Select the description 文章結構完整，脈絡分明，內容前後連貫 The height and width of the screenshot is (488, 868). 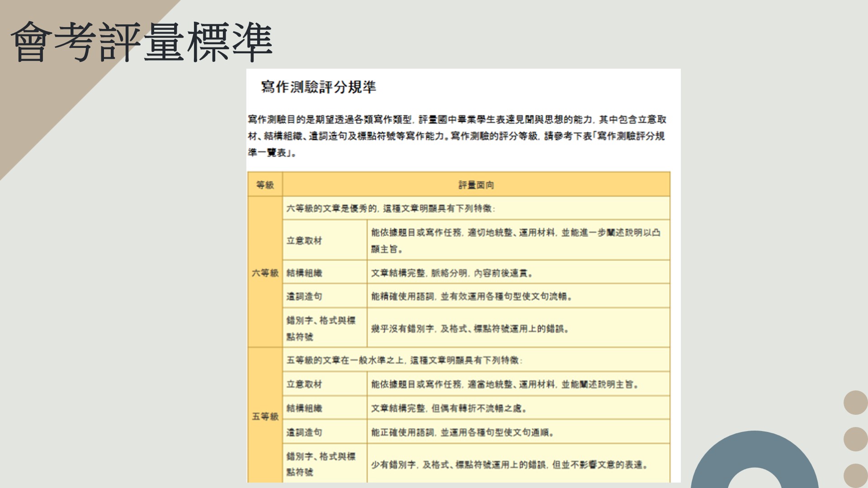point(452,273)
